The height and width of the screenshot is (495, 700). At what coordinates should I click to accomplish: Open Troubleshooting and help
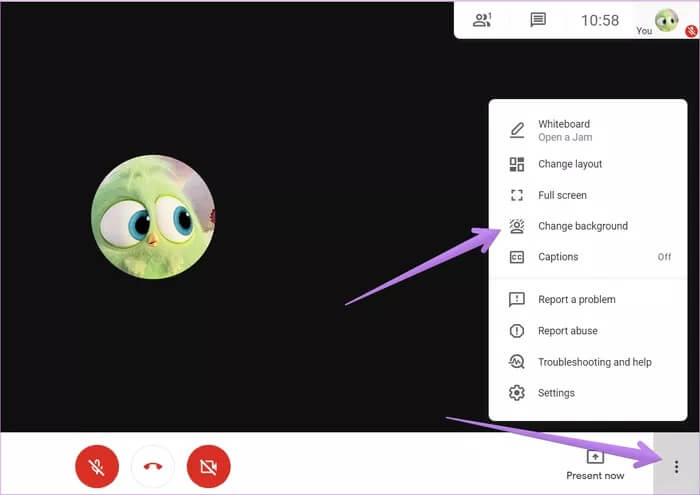[x=588, y=362]
